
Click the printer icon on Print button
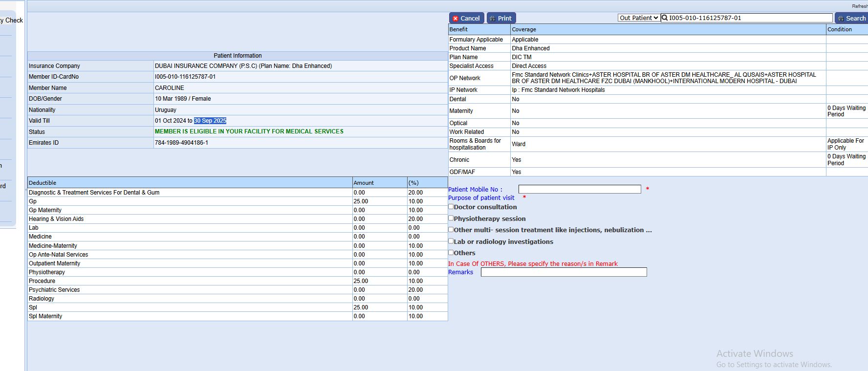point(492,19)
